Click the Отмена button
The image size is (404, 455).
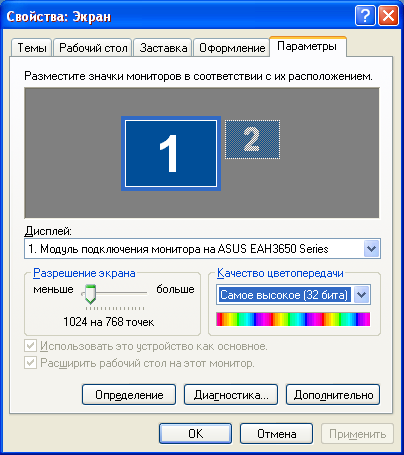click(276, 433)
